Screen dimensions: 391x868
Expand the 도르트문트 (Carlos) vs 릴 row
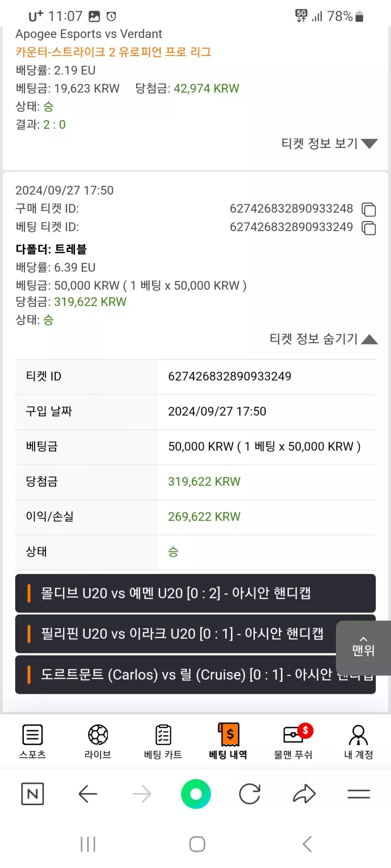click(x=176, y=675)
